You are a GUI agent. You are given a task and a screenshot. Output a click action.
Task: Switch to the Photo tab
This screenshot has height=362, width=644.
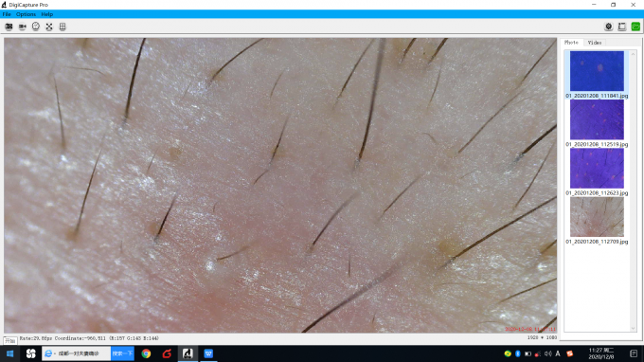click(571, 43)
